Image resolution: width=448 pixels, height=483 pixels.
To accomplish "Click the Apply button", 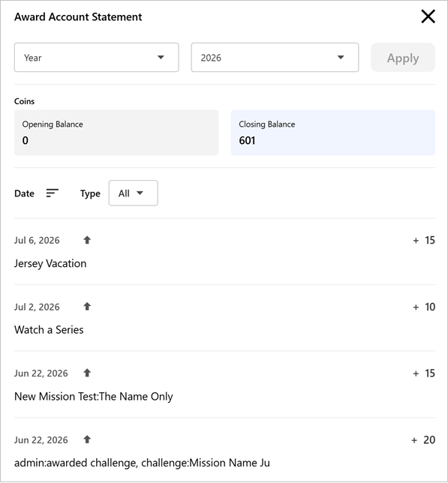I will [x=403, y=57].
